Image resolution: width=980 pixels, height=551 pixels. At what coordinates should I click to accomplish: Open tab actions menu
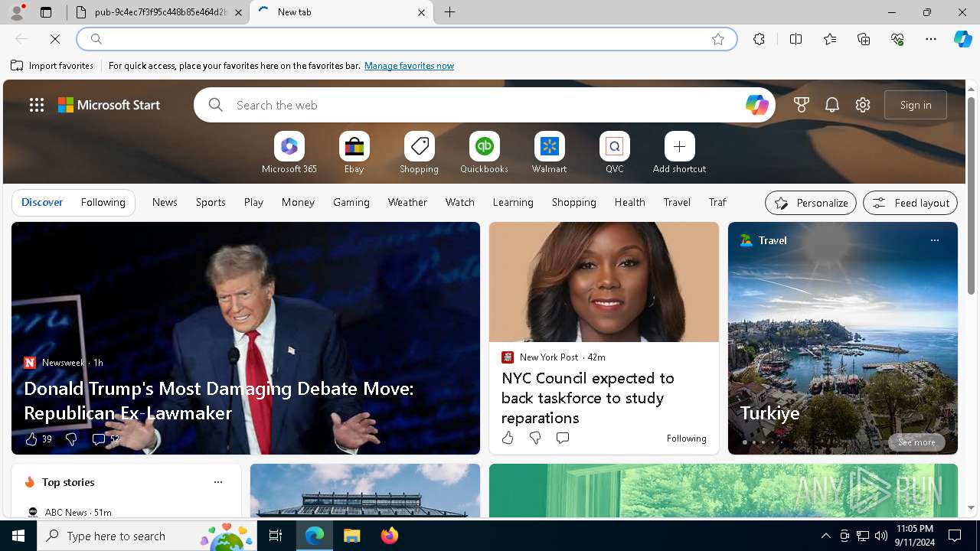tap(46, 12)
